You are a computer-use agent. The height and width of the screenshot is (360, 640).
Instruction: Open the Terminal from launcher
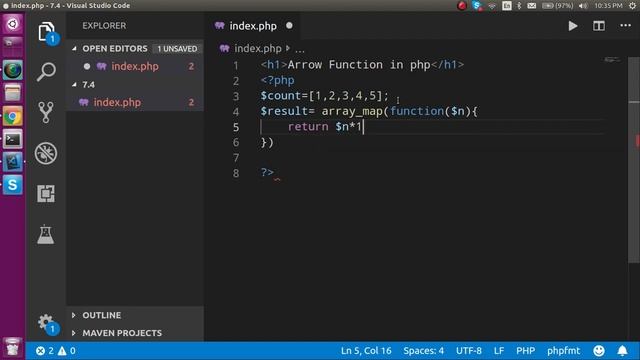[x=13, y=139]
